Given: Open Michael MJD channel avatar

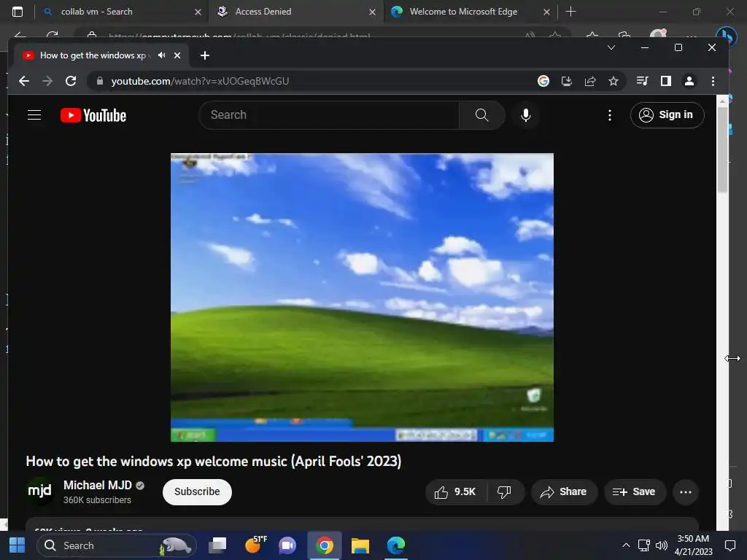Looking at the screenshot, I should pyautogui.click(x=39, y=490).
